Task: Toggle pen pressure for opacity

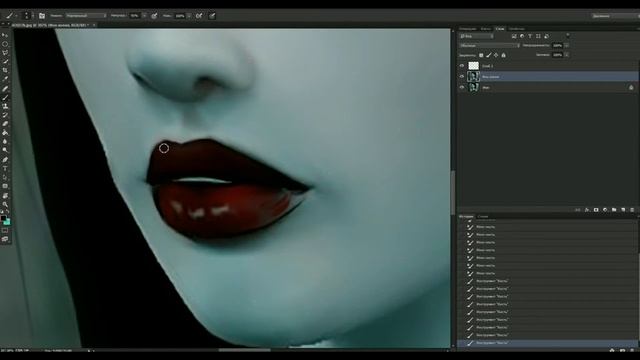Action: tap(154, 16)
